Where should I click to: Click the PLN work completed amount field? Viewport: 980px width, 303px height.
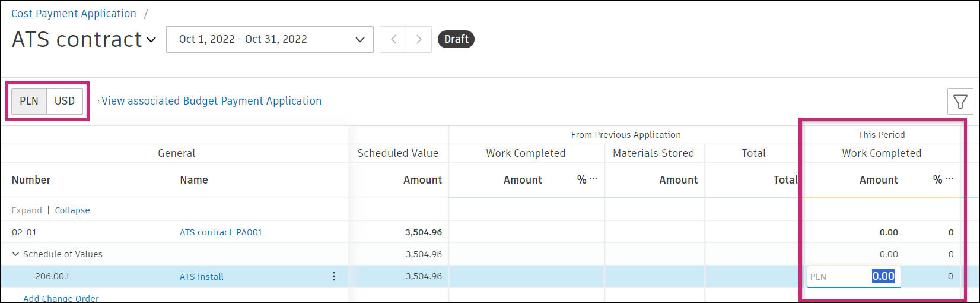(x=853, y=276)
